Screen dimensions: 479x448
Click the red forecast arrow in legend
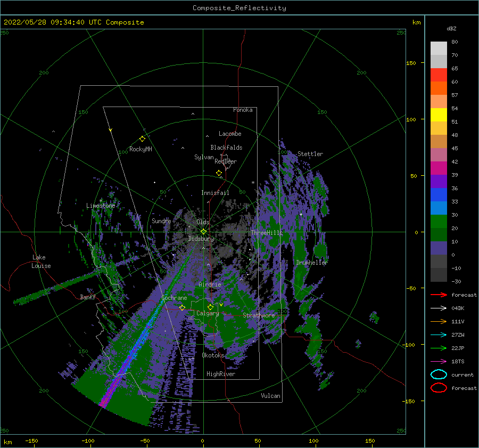[439, 295]
